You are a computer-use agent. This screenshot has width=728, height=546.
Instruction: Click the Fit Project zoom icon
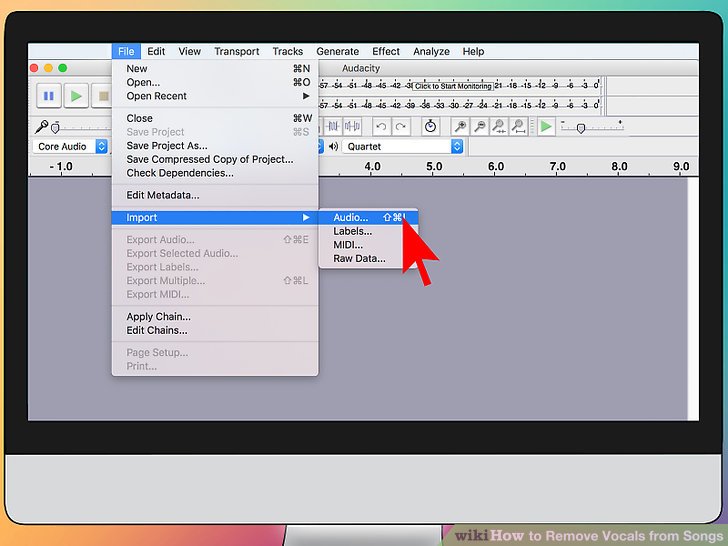point(519,126)
